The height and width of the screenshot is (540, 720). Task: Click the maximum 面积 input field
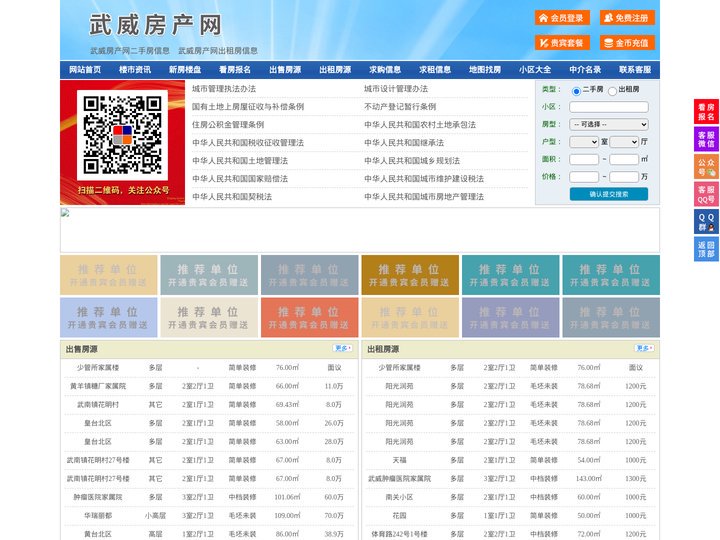[624, 159]
